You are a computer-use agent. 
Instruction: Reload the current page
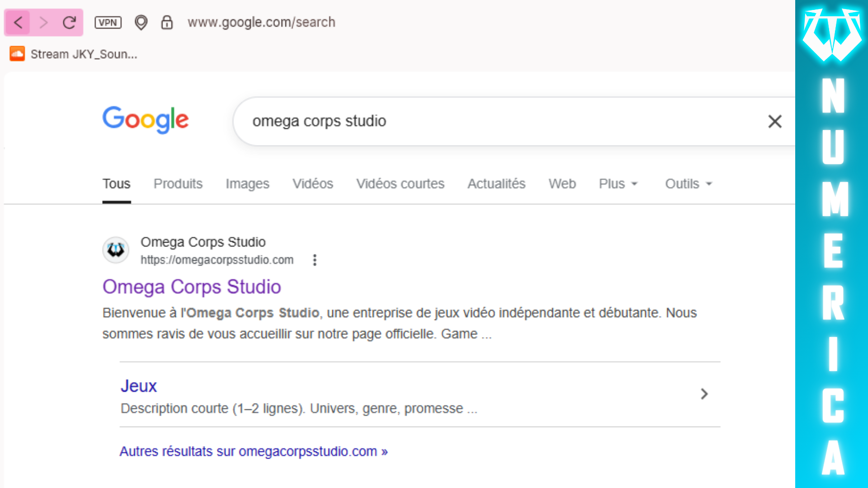69,22
